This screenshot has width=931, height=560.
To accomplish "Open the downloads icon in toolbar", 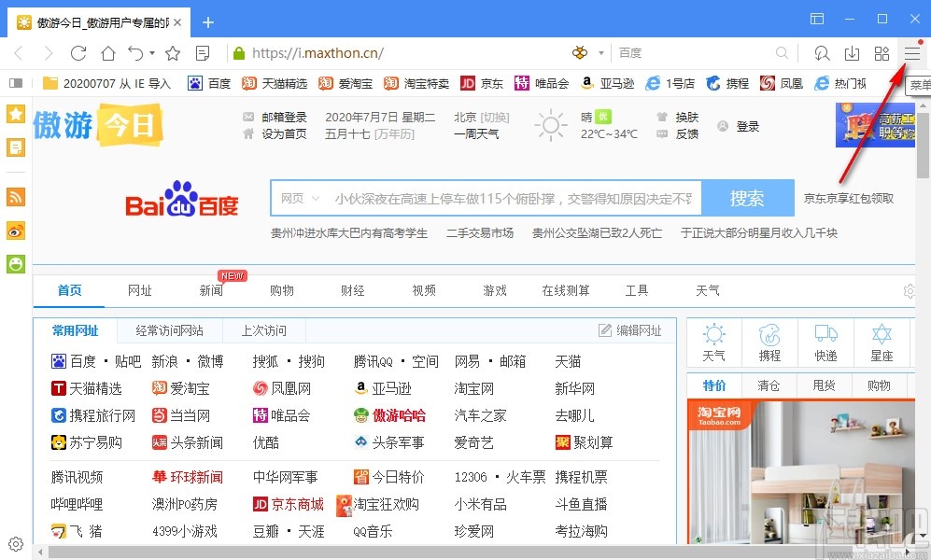I will [x=852, y=53].
